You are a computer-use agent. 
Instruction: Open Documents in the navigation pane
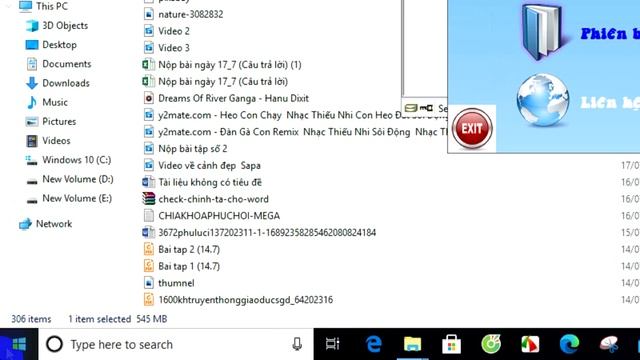click(x=67, y=64)
